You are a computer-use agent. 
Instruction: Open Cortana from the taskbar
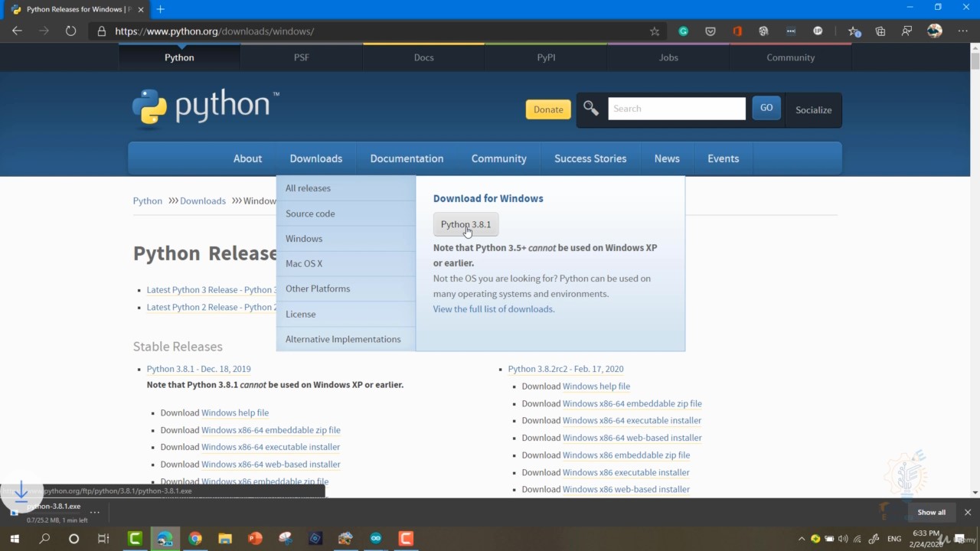[x=73, y=539]
